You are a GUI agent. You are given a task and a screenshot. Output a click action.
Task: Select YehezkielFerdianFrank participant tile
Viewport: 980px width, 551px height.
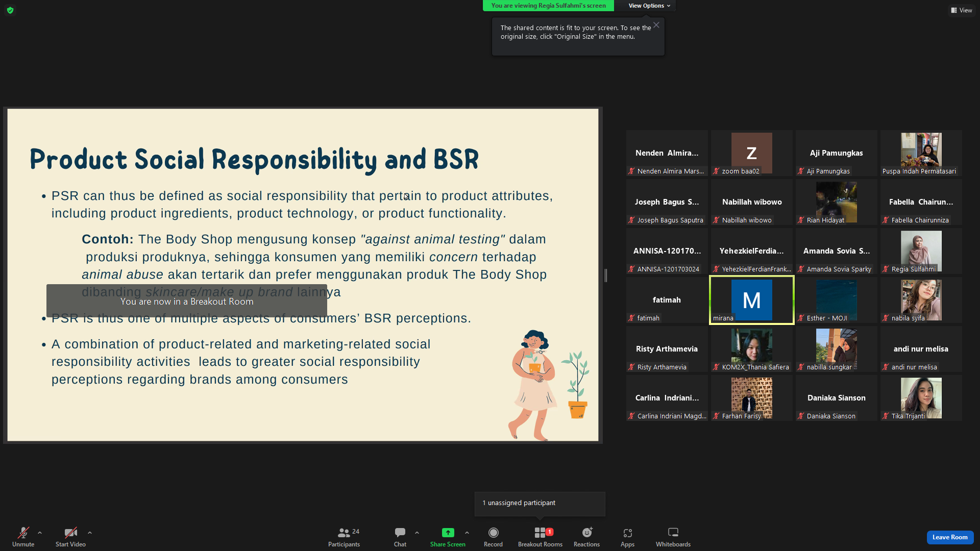pos(752,251)
